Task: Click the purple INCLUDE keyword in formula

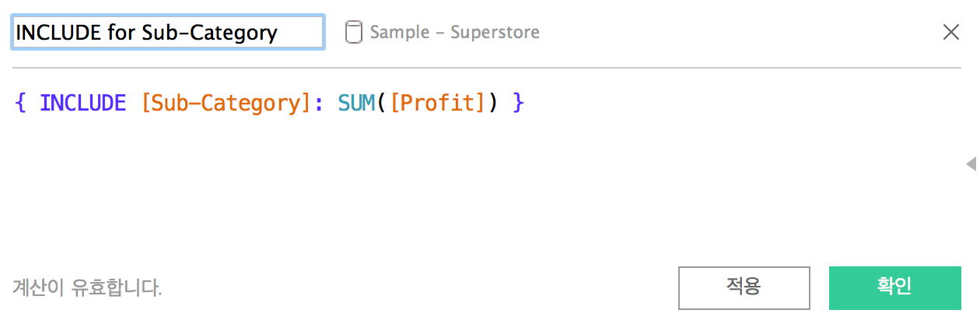Action: [82, 103]
